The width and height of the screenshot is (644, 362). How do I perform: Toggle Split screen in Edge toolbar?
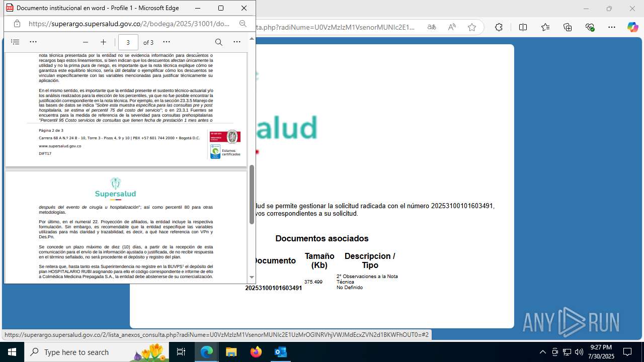point(523,27)
